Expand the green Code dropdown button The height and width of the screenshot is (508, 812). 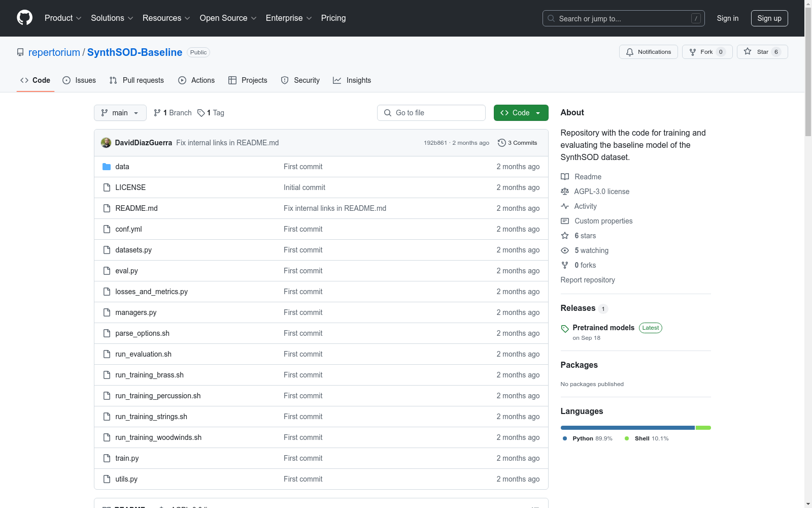pyautogui.click(x=521, y=113)
